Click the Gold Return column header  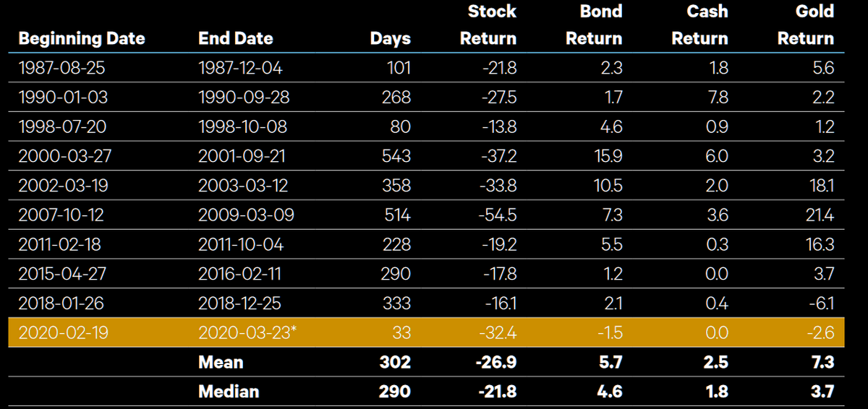[x=806, y=25]
